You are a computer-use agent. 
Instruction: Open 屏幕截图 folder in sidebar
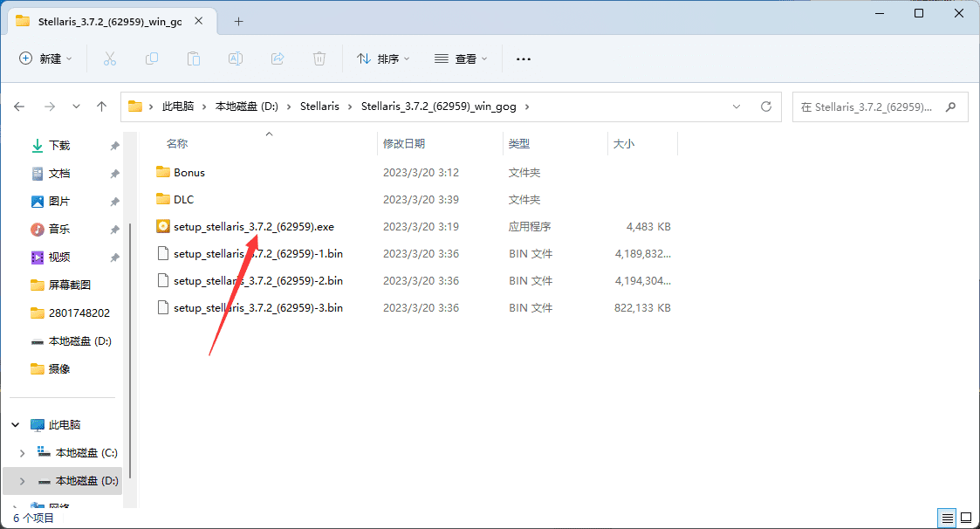[69, 285]
